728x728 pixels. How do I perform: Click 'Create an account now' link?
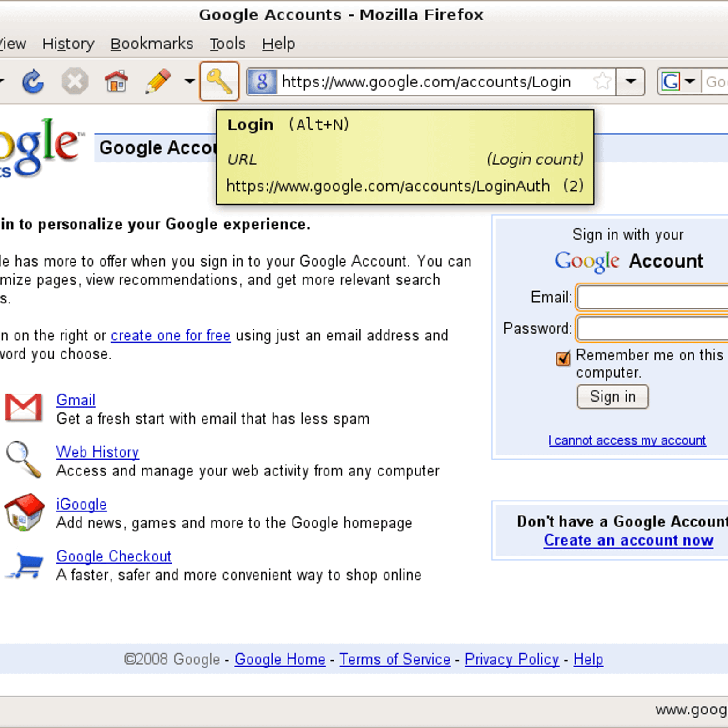tap(628, 540)
